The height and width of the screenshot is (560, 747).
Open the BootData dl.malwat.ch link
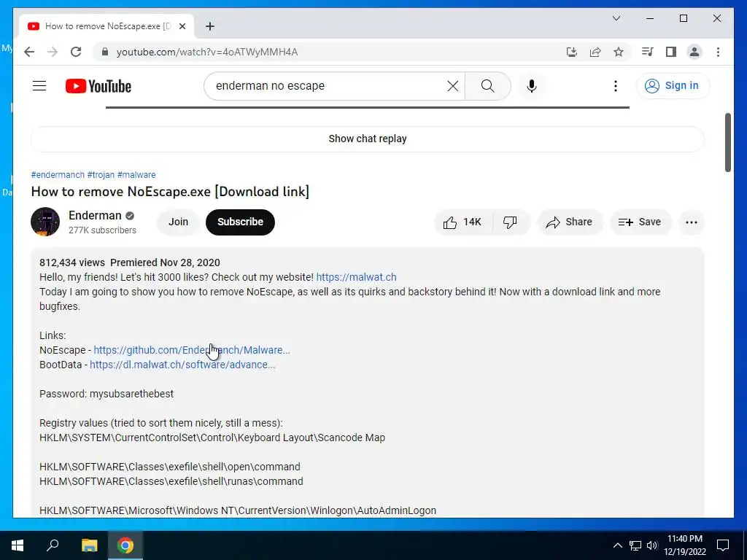182,365
